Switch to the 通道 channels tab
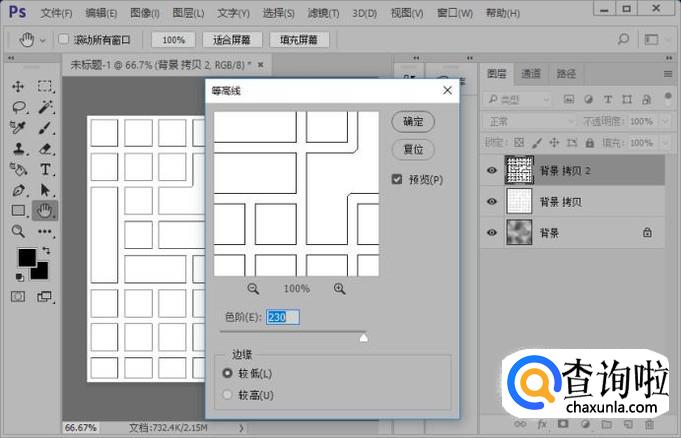The image size is (681, 438). (531, 74)
